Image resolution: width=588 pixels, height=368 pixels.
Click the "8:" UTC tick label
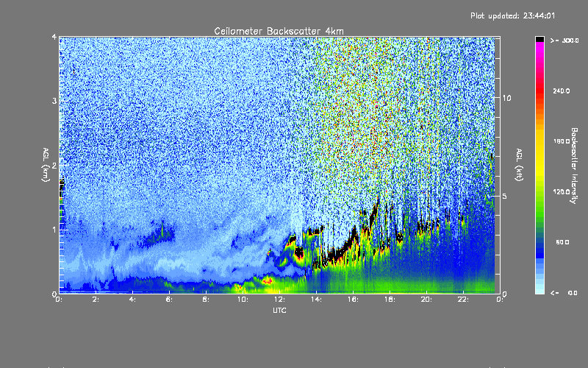point(207,300)
